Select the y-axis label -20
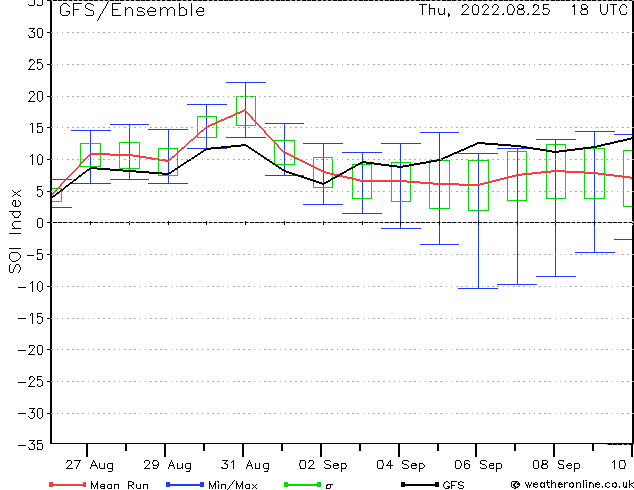This screenshot has height=490, width=634. coord(31,350)
